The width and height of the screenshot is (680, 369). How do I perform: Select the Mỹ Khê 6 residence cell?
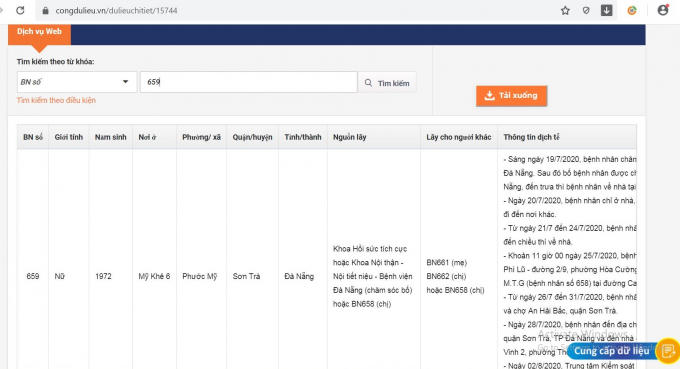pos(154,276)
